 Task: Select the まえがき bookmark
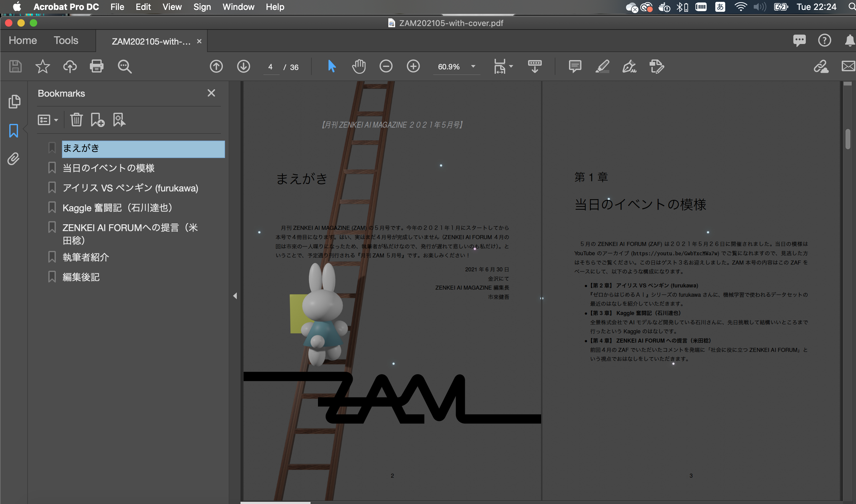[143, 149]
